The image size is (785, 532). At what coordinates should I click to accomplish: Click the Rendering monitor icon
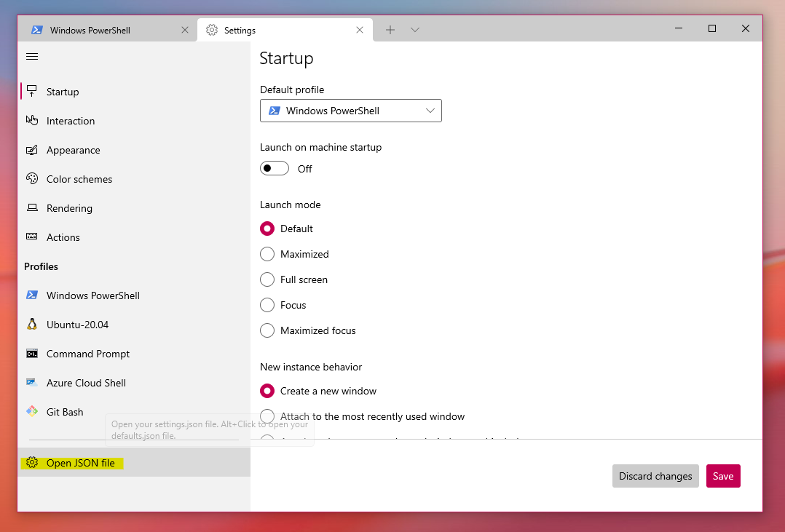click(x=32, y=207)
